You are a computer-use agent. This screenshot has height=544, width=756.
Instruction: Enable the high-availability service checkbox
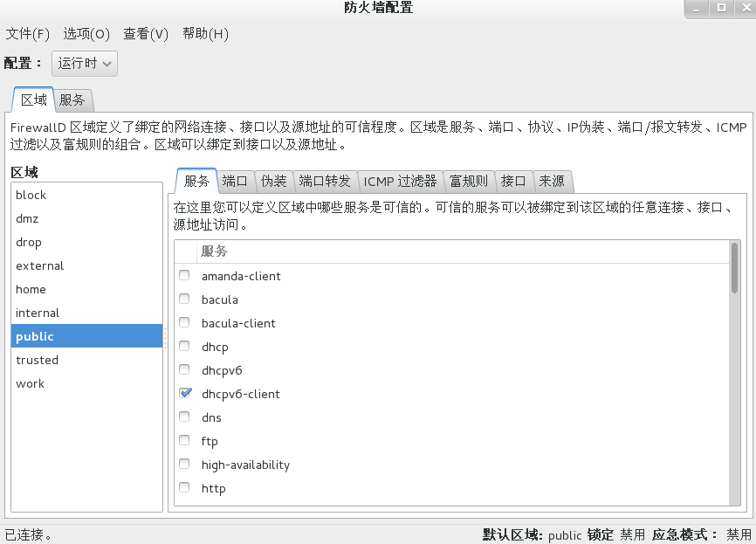coord(184,464)
